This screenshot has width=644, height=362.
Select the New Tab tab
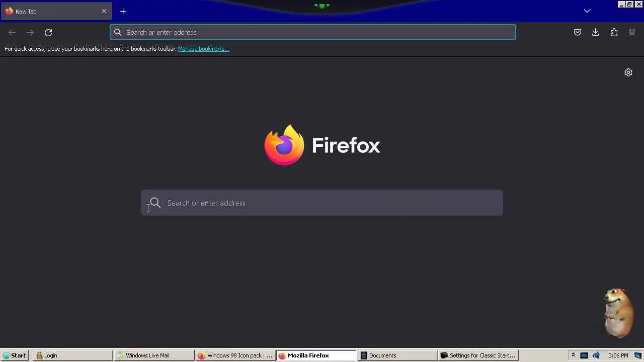(56, 11)
